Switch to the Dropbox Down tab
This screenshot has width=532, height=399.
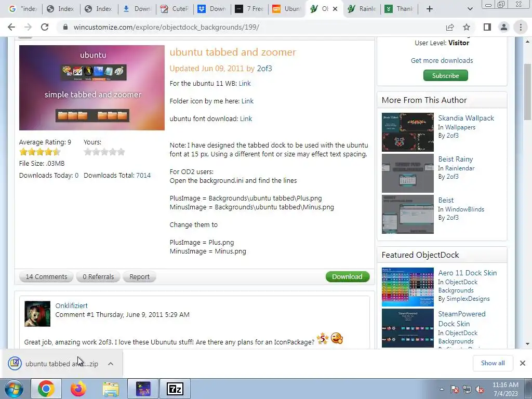pyautogui.click(x=212, y=9)
